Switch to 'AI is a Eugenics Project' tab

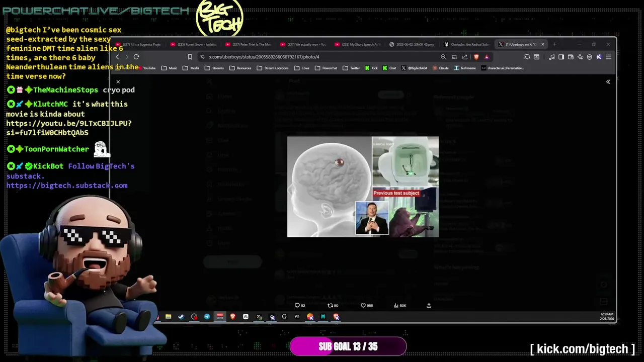[x=139, y=44]
